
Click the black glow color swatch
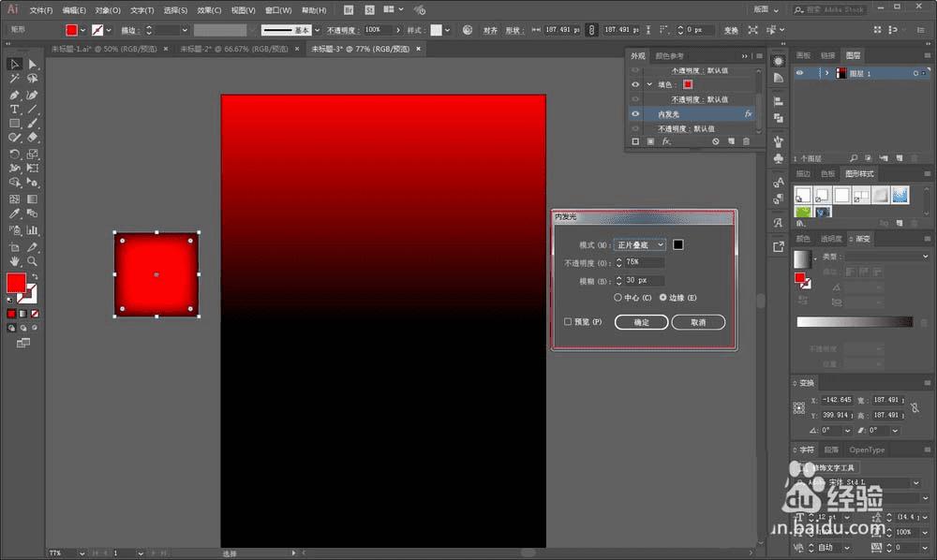(x=678, y=245)
